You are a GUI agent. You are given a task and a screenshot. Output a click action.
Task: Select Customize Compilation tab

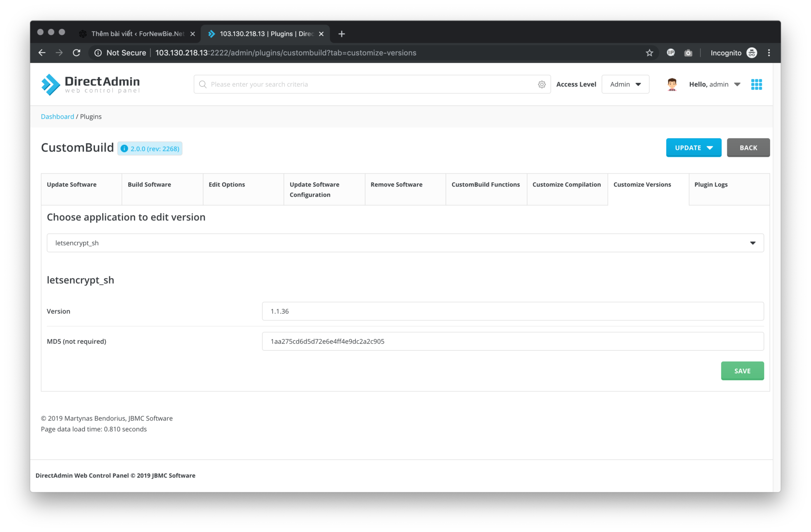coord(567,189)
